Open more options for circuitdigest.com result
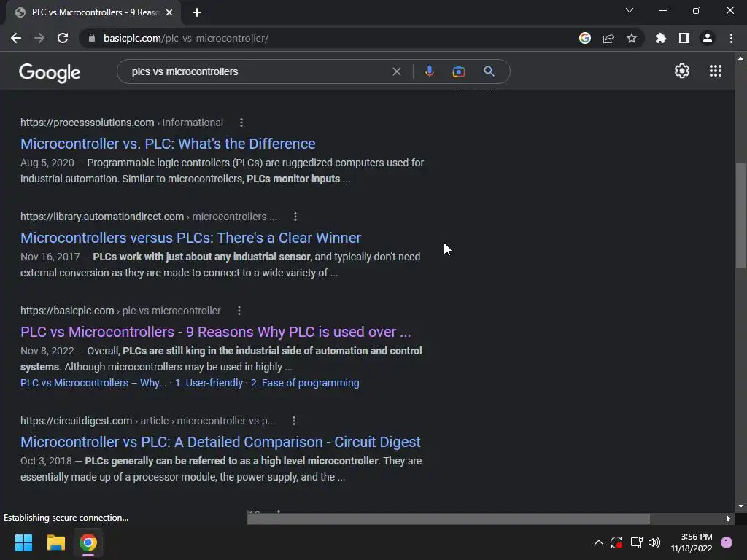747x560 pixels. tap(294, 421)
